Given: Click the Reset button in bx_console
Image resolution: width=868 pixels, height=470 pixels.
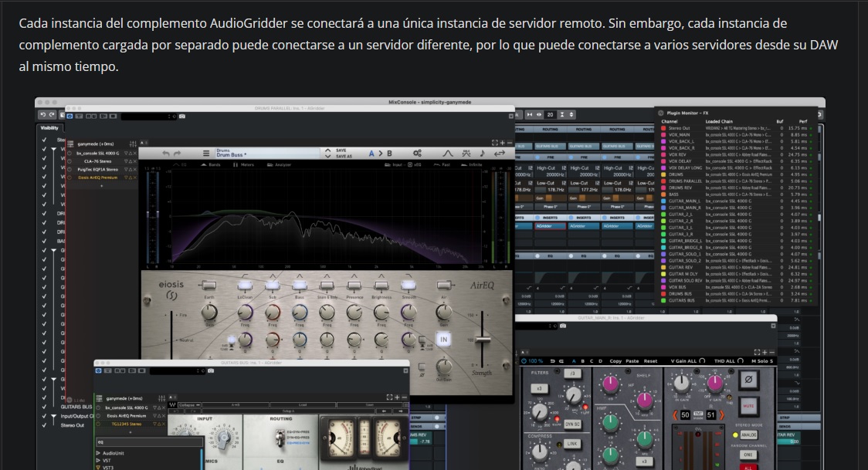Looking at the screenshot, I should click(650, 361).
